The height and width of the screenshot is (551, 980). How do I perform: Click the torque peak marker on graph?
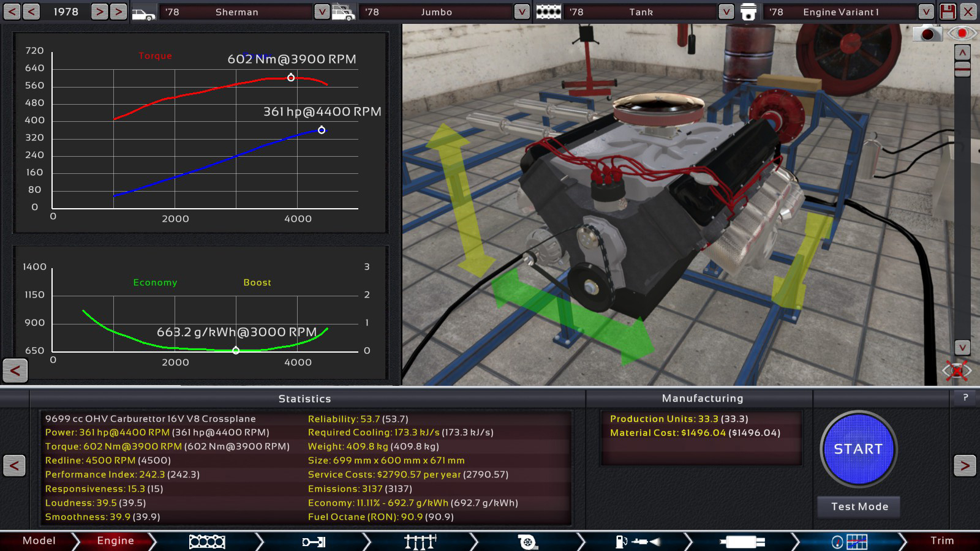tap(291, 78)
